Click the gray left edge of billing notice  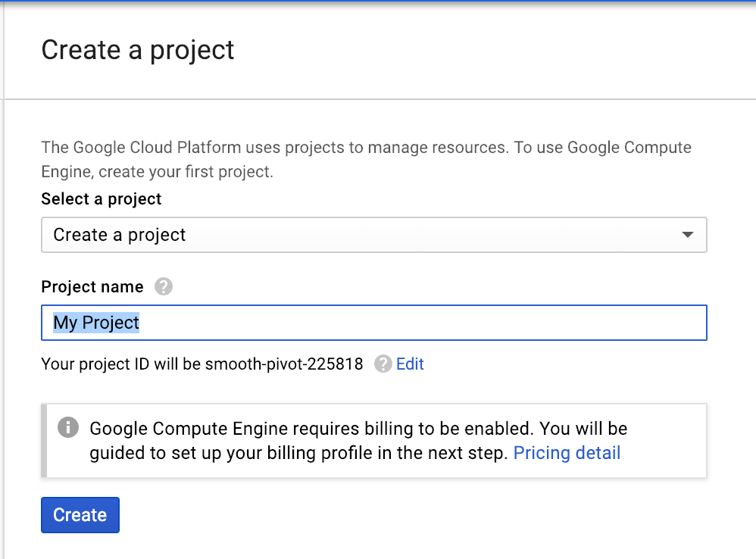[44, 441]
